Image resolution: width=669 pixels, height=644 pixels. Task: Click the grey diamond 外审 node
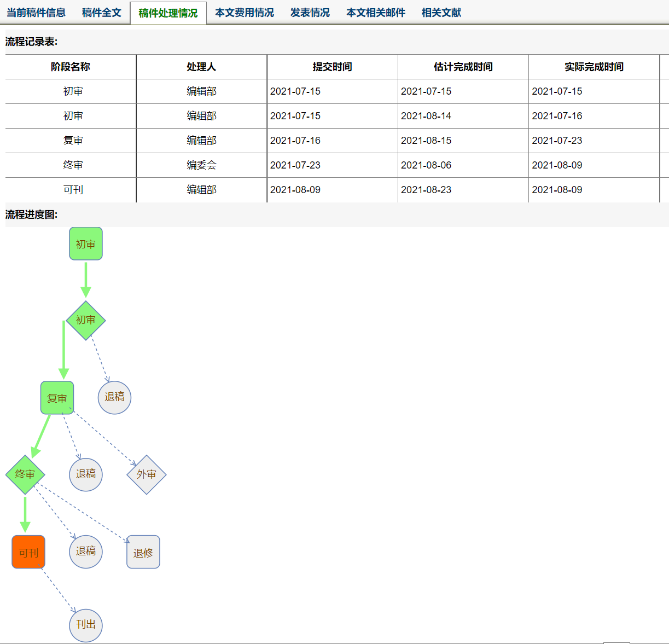tap(146, 474)
